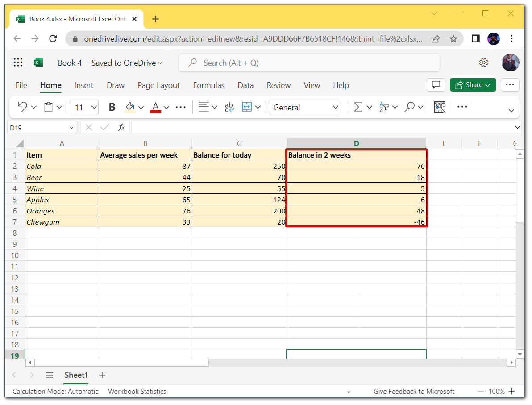The height and width of the screenshot is (405, 532).
Task: Click the Insert Function fx icon
Action: [121, 127]
